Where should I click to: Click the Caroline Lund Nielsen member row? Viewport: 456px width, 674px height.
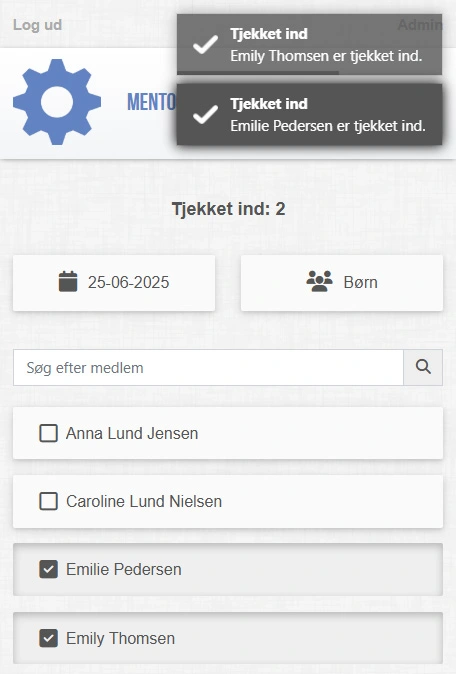[x=228, y=501]
